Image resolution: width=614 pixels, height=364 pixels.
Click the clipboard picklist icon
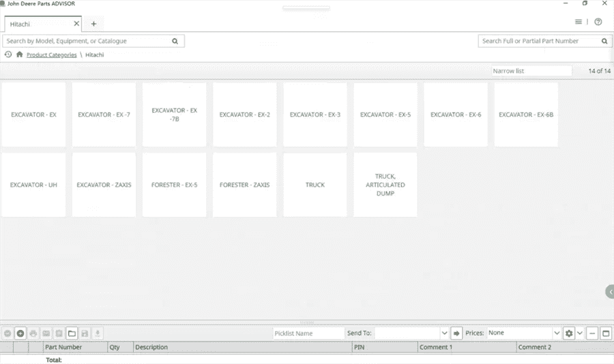click(59, 333)
